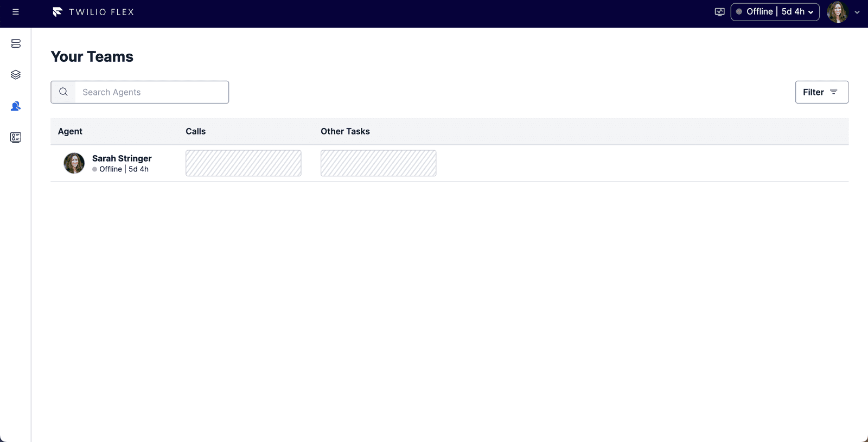Click the Other Tasks column header

click(345, 131)
